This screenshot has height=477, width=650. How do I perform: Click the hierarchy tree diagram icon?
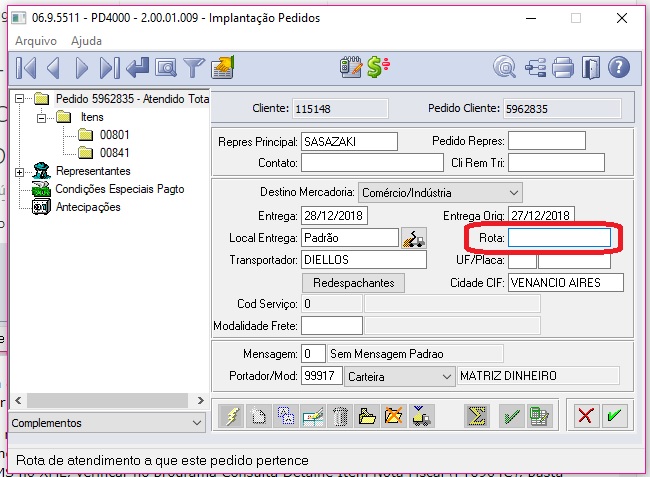coord(535,68)
